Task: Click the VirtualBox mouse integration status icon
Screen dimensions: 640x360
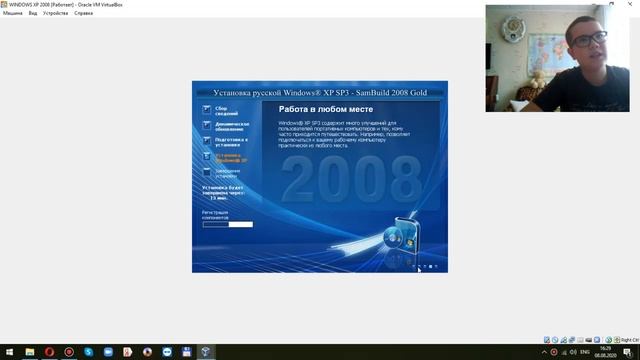Action: 609,340
